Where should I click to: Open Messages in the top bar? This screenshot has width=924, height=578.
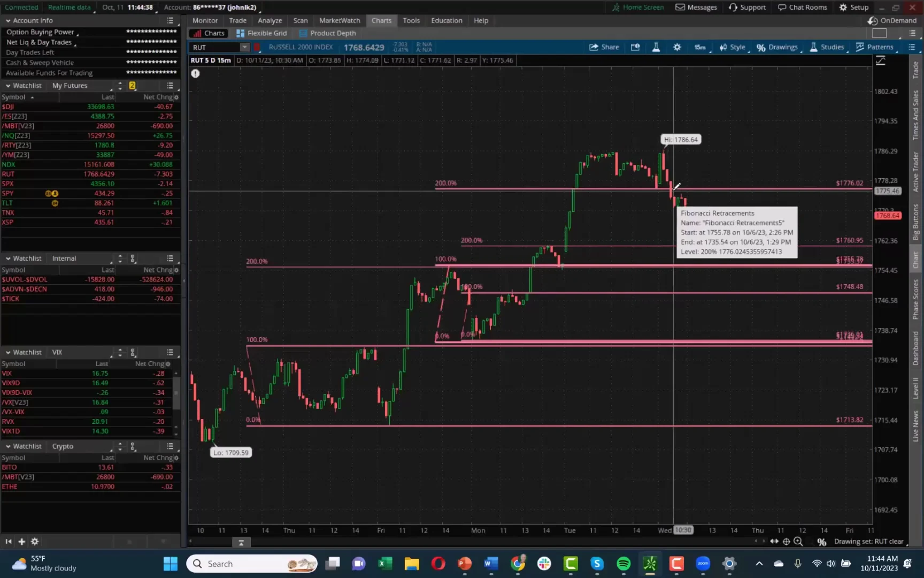[696, 7]
